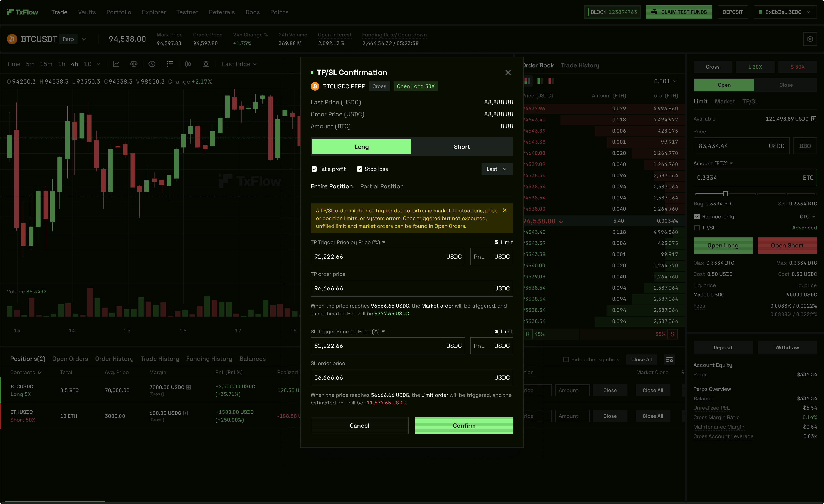Enable the Take profit checkbox
The image size is (824, 504).
click(314, 169)
